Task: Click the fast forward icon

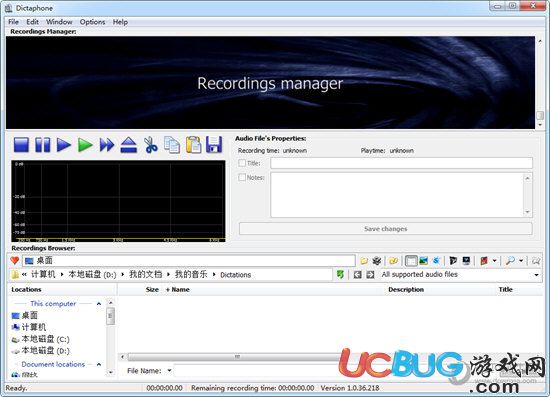Action: click(x=107, y=144)
